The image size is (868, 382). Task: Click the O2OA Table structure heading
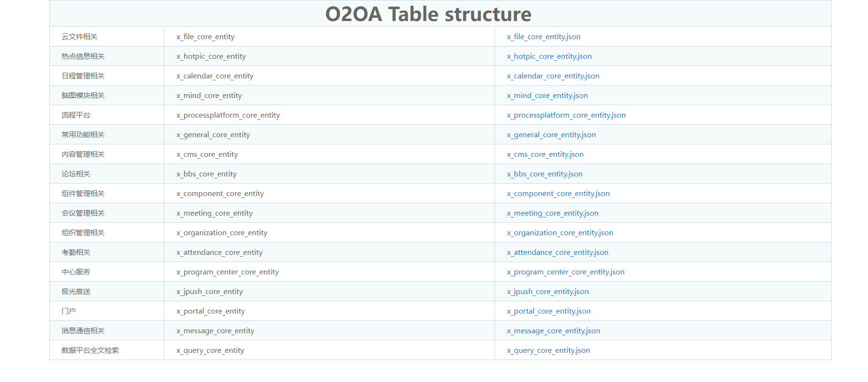[428, 14]
